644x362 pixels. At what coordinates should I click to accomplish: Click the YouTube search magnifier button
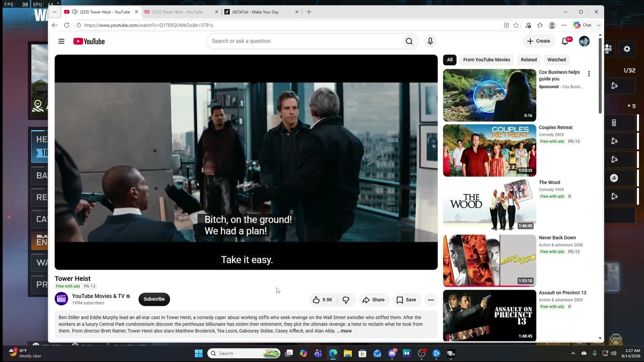pyautogui.click(x=409, y=41)
